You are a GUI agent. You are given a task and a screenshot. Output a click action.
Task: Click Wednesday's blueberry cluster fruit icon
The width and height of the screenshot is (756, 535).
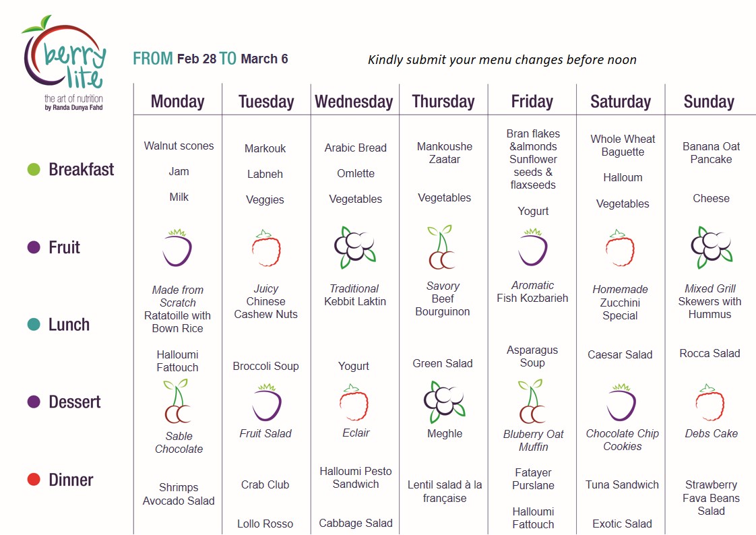pyautogui.click(x=355, y=247)
